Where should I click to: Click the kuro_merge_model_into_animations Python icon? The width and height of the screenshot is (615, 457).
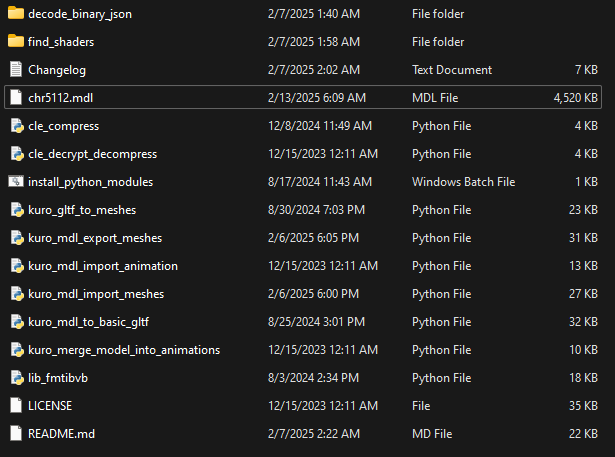tap(17, 350)
